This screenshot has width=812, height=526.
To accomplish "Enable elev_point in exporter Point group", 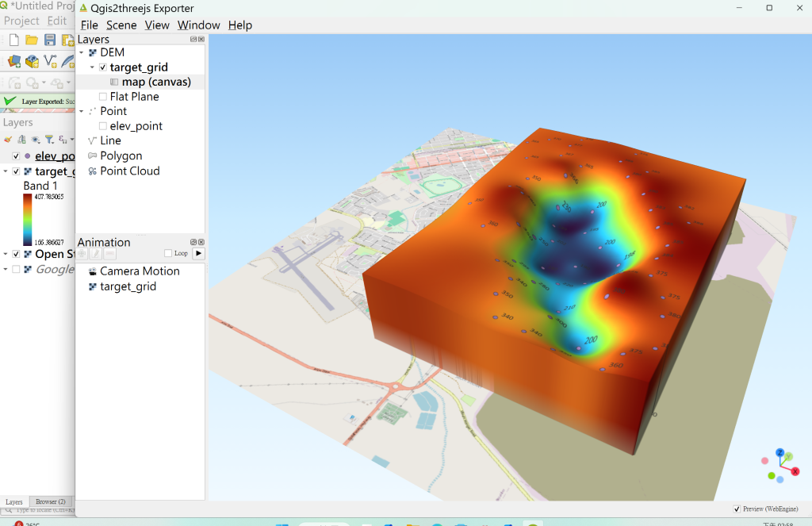I will (x=103, y=126).
